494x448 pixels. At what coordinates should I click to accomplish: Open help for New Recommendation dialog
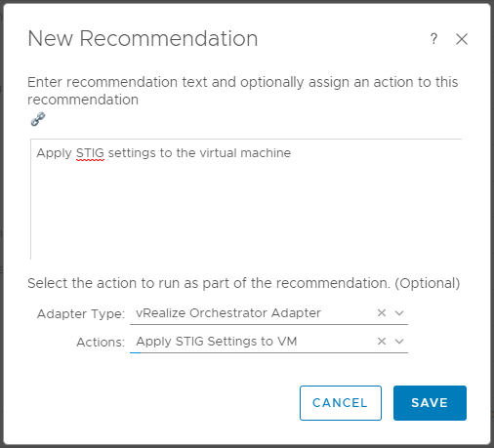point(433,39)
